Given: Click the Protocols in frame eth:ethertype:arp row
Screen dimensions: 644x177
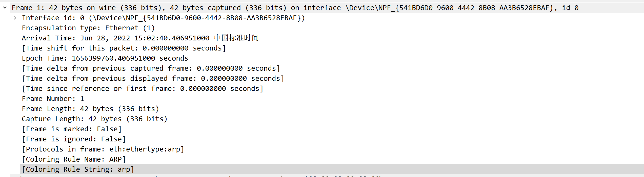Looking at the screenshot, I should pos(103,149).
